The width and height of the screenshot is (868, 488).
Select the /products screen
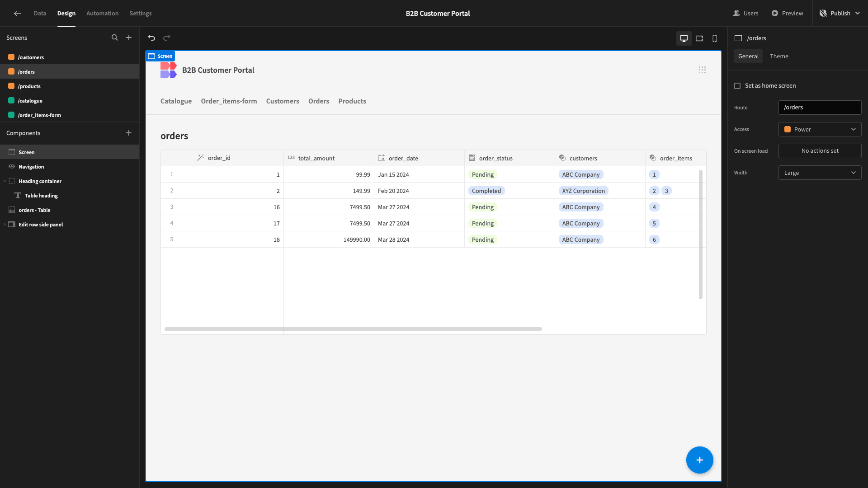coord(70,86)
